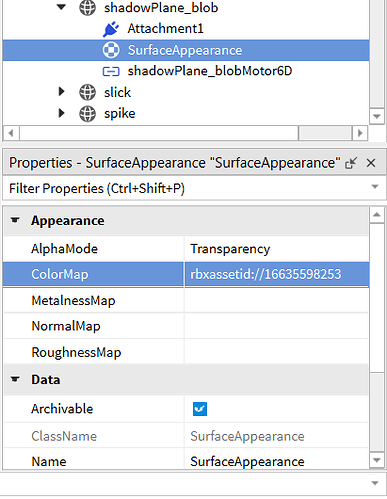387x499 pixels.
Task: Click the slick mesh globe icon
Action: tap(87, 92)
